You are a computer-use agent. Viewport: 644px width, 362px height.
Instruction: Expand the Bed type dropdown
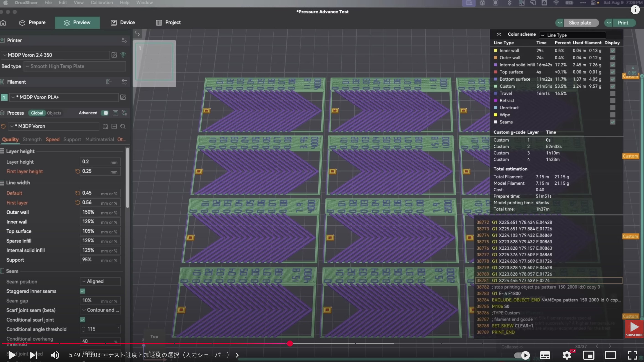pyautogui.click(x=75, y=66)
